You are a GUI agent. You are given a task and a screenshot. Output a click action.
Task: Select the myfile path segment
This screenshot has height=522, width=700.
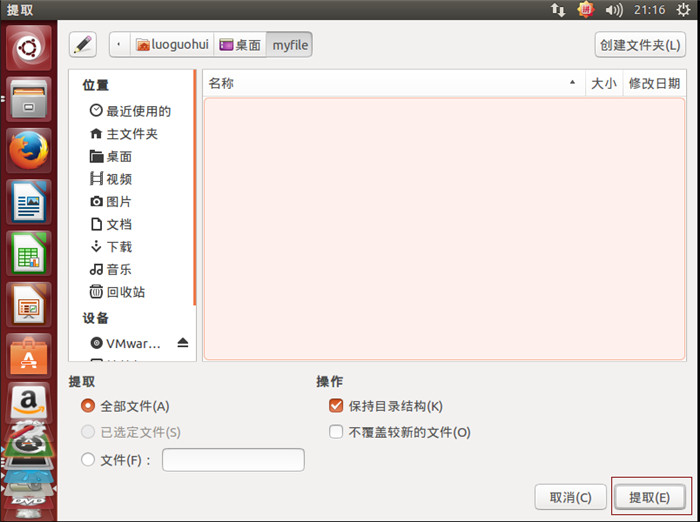click(290, 45)
